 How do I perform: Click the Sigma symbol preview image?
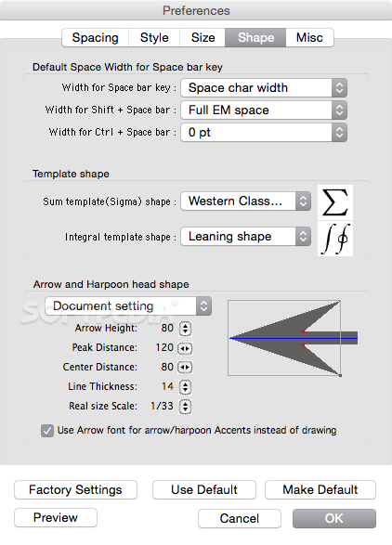pyautogui.click(x=335, y=202)
